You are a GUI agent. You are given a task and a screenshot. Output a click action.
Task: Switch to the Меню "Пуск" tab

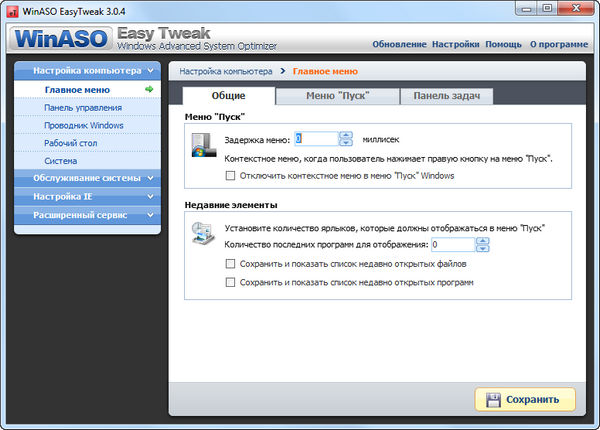click(x=337, y=96)
